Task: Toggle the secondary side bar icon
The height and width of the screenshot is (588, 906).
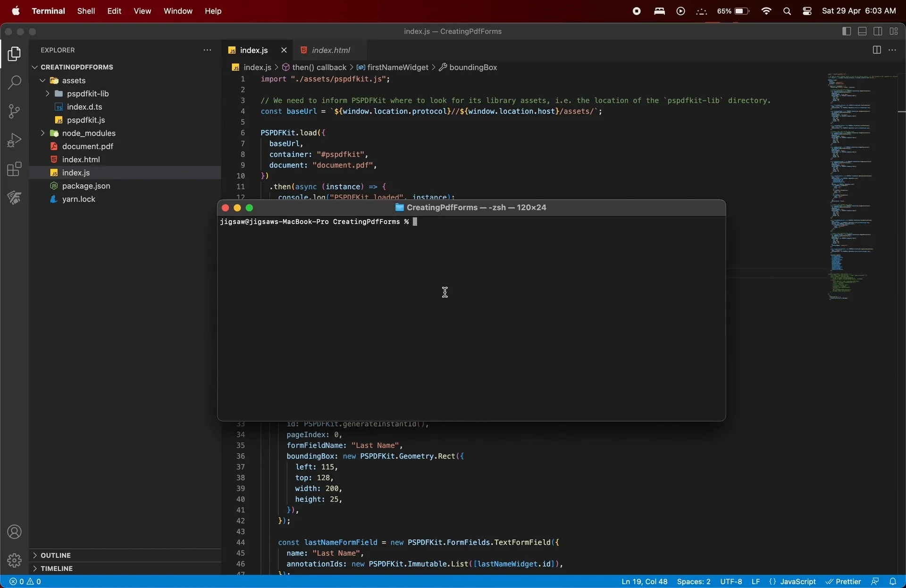Action: (878, 31)
